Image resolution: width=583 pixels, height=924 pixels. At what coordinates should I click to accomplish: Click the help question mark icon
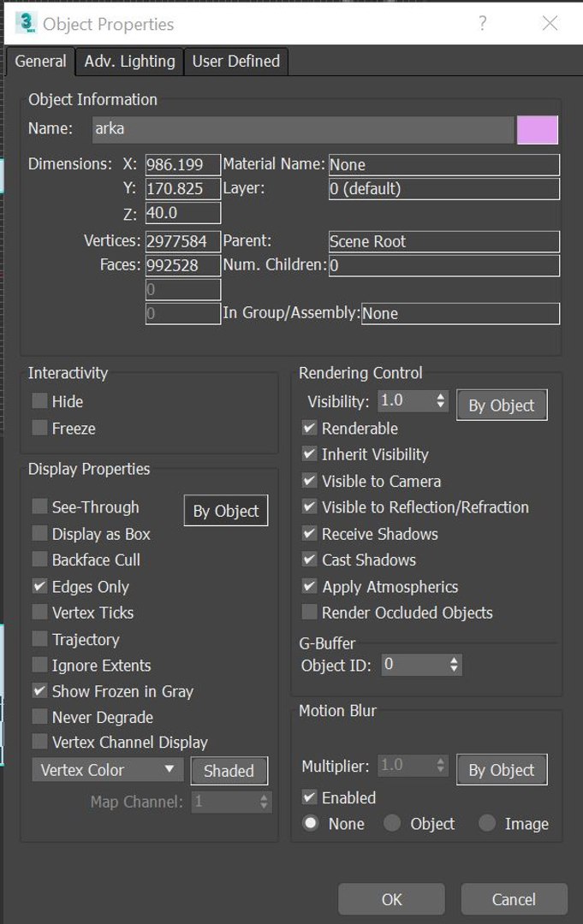pos(483,24)
